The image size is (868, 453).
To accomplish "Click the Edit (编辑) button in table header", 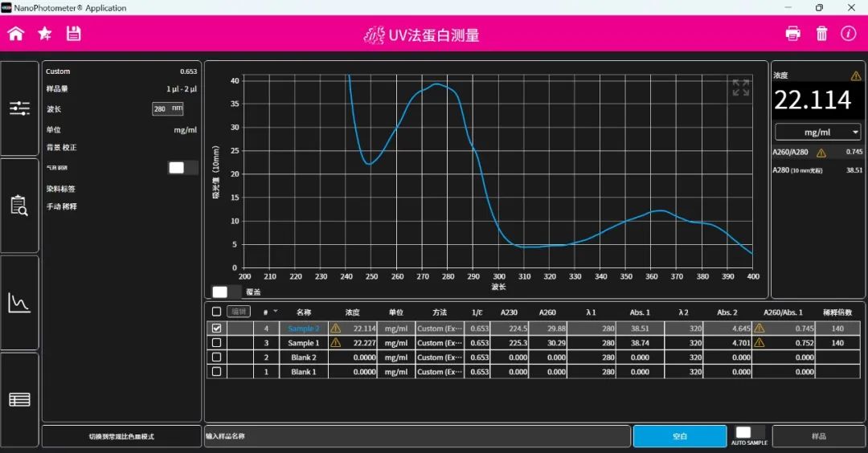I will pyautogui.click(x=239, y=312).
